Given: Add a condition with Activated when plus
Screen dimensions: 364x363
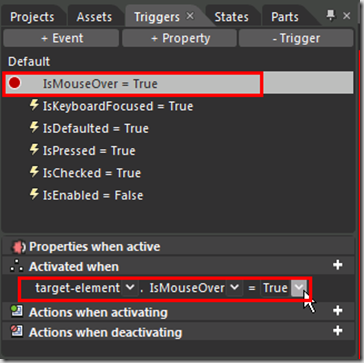Looking at the screenshot, I should (338, 265).
